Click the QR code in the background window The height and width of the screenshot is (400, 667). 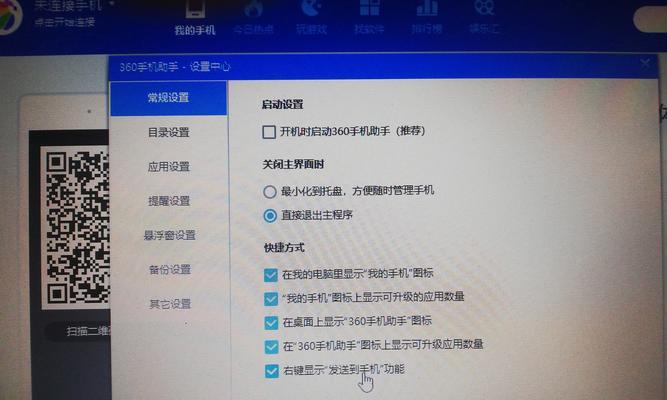tap(76, 228)
